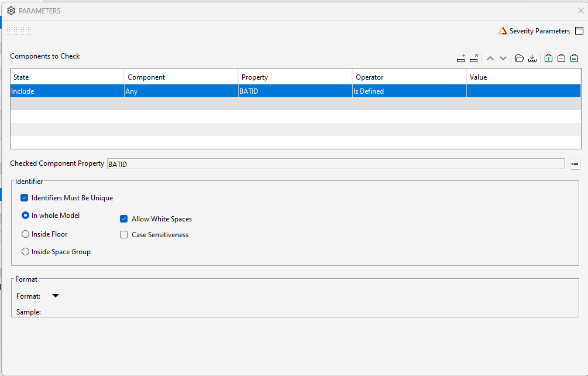Save the filter to file

(x=532, y=58)
